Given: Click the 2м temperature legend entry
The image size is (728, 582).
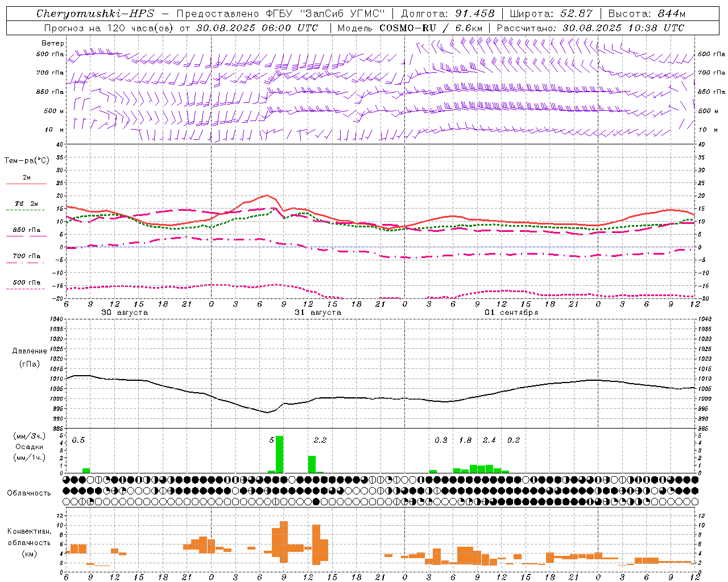Looking at the screenshot, I should coord(27,178).
